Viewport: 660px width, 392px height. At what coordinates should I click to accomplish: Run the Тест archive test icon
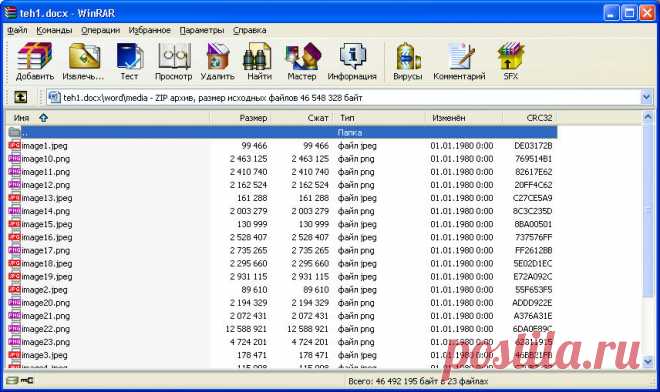[129, 61]
